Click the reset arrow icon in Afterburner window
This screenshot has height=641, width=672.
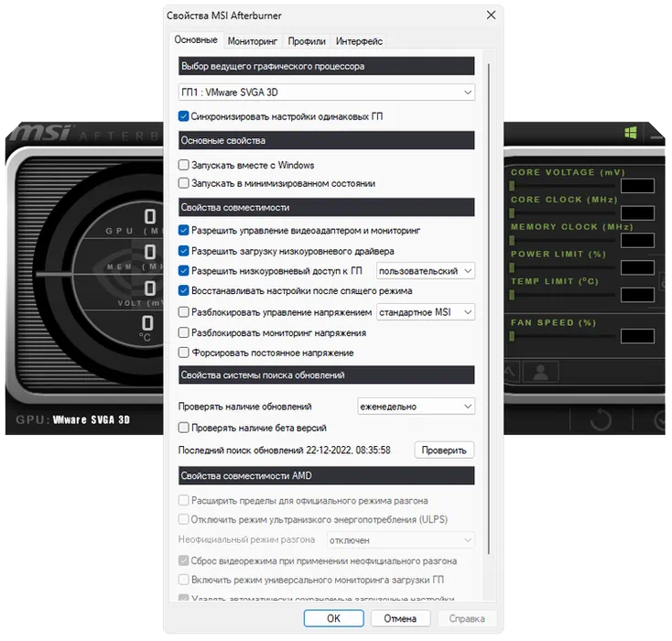pyautogui.click(x=601, y=419)
